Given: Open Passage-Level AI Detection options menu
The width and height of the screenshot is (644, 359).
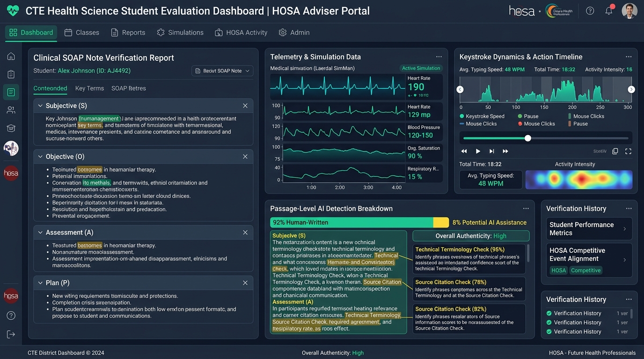Looking at the screenshot, I should pos(526,208).
